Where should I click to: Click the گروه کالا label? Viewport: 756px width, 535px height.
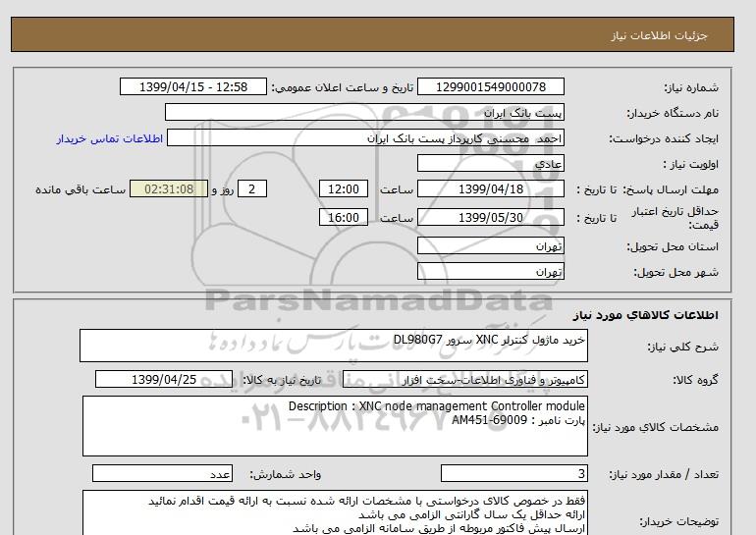696,380
